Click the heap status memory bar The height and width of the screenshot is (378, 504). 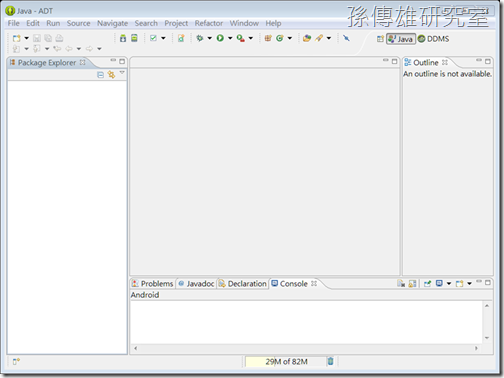[286, 362]
